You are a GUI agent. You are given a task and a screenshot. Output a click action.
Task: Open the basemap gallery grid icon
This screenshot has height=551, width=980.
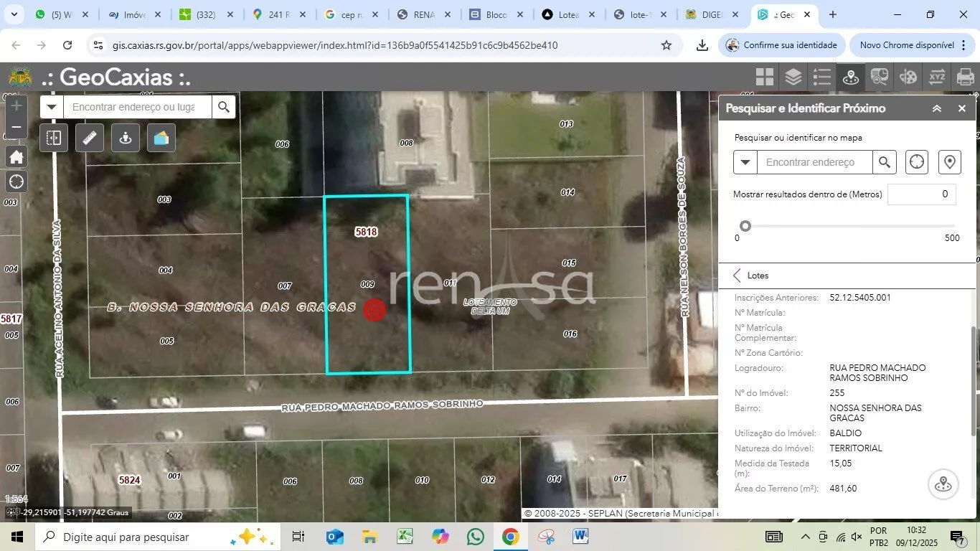pos(765,77)
